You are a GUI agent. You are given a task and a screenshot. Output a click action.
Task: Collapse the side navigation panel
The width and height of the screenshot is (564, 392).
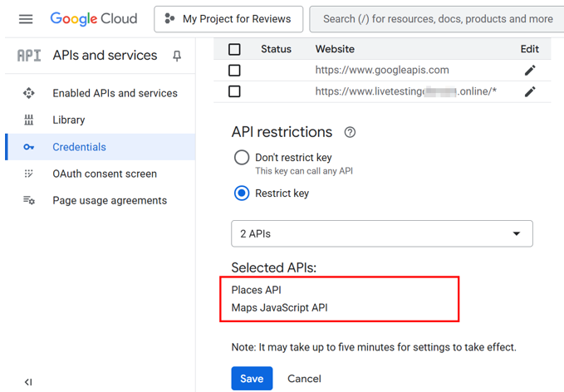[x=28, y=382]
